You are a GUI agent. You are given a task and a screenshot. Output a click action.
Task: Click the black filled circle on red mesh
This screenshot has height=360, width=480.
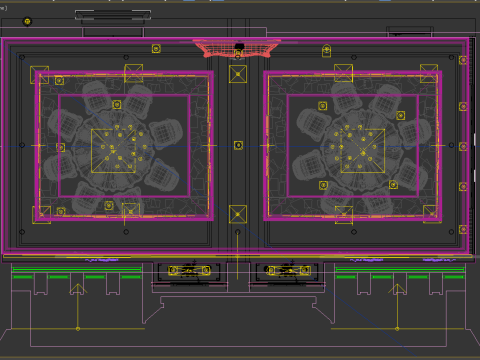coord(239,46)
